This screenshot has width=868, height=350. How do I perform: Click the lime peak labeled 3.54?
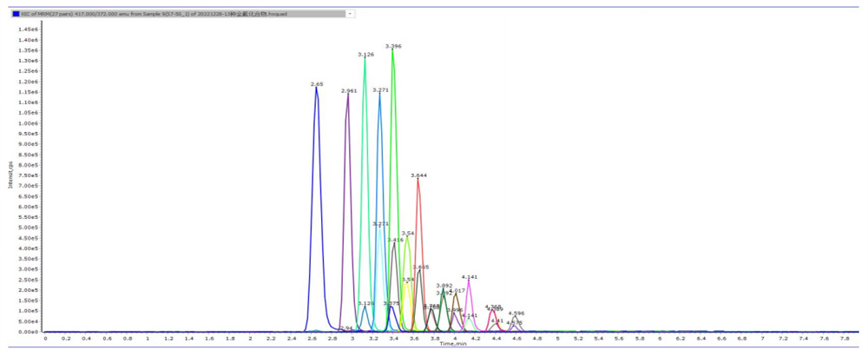[407, 239]
